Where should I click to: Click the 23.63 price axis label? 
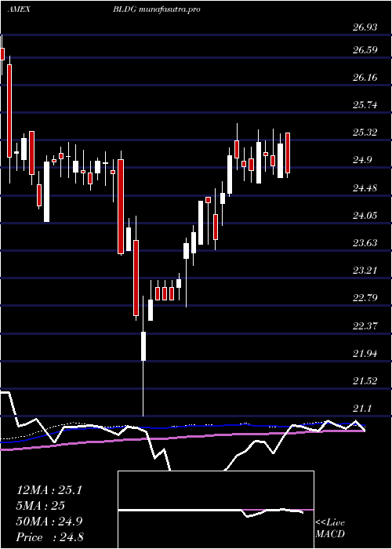coord(365,242)
